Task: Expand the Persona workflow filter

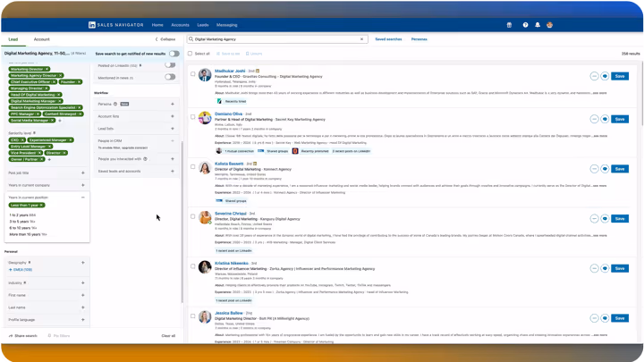Action: tap(173, 104)
